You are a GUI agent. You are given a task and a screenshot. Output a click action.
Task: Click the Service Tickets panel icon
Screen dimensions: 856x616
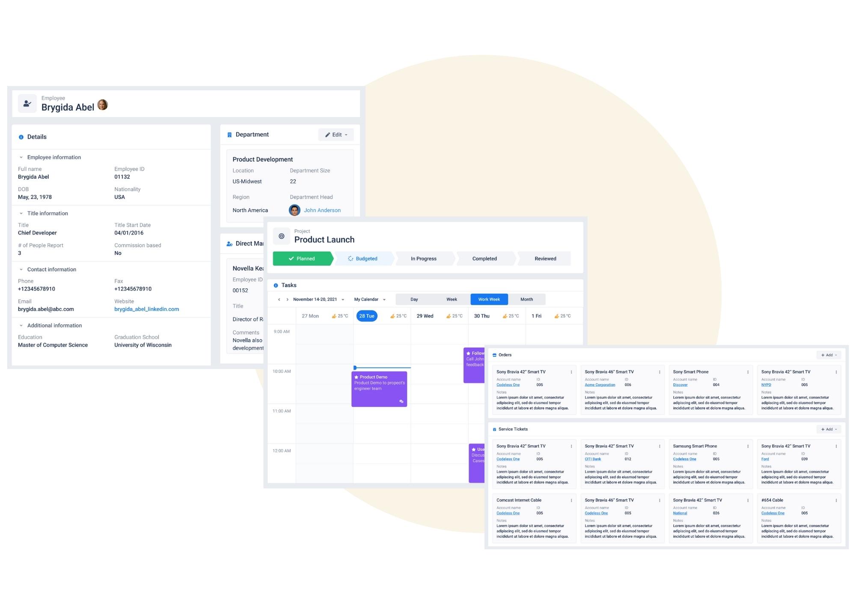pos(494,429)
